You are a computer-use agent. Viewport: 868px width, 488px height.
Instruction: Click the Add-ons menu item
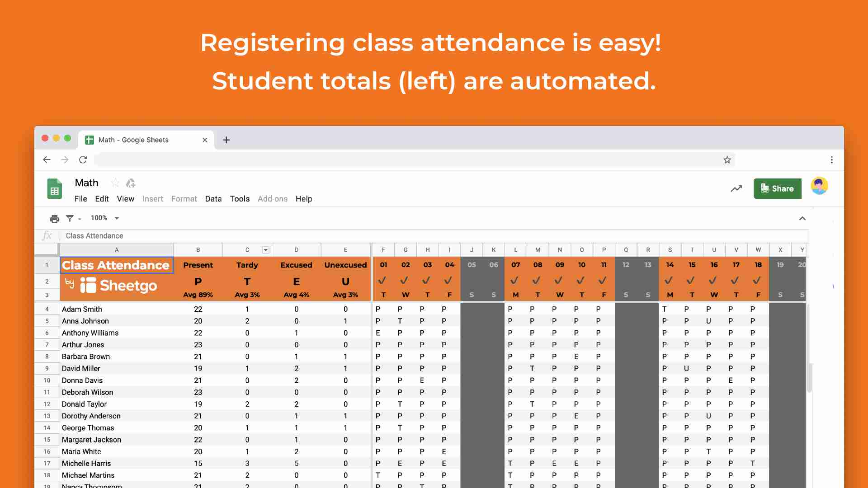click(x=273, y=198)
